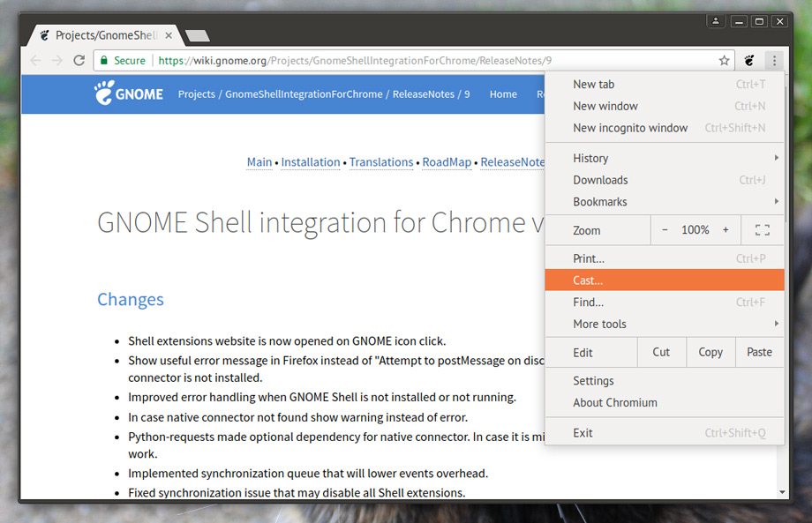Click the browser forward arrow

56,61
